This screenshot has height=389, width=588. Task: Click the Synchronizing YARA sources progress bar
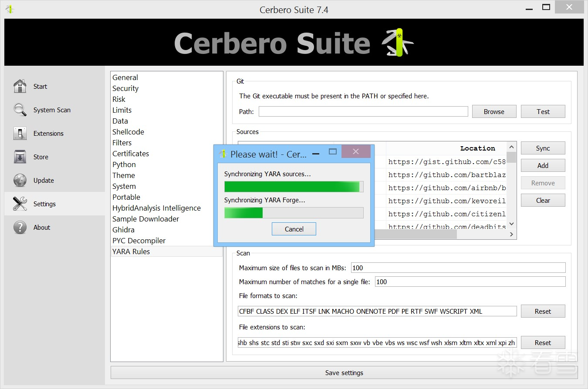pos(294,187)
